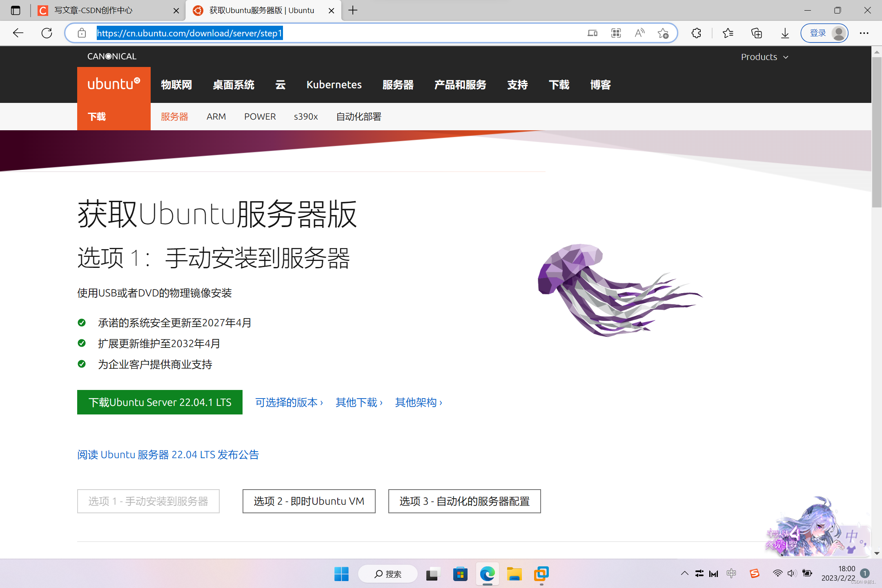
Task: Open browser settings and more menu
Action: (864, 33)
